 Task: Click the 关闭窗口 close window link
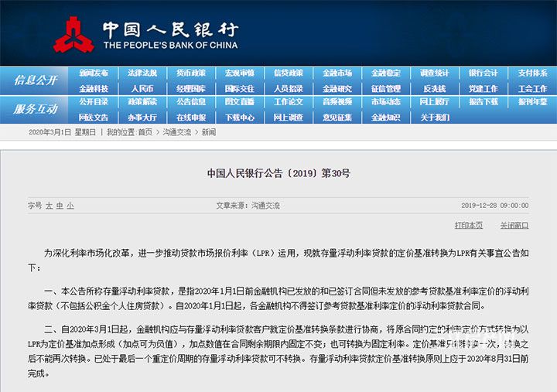click(514, 226)
